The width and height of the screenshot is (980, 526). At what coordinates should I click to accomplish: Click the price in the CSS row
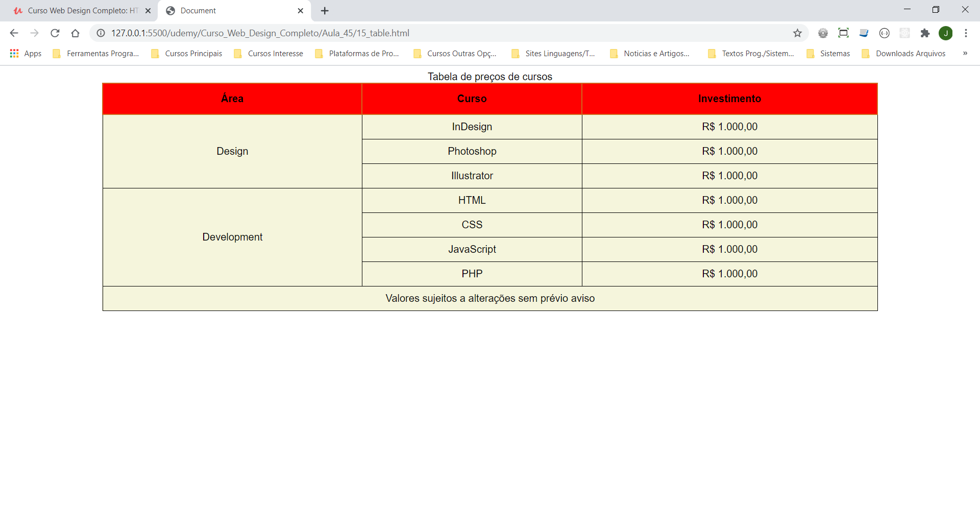pos(730,225)
